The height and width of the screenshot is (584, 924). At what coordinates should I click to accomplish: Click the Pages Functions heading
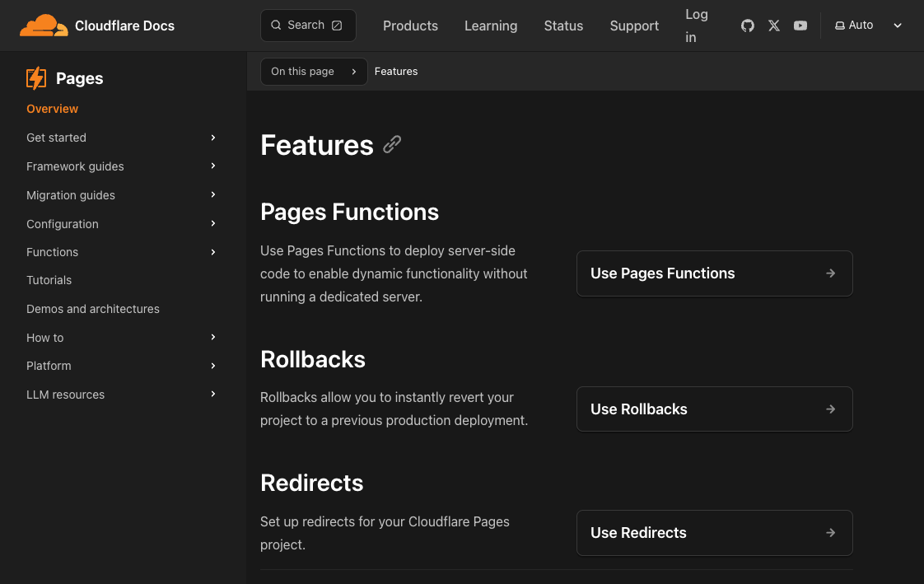[x=349, y=213]
